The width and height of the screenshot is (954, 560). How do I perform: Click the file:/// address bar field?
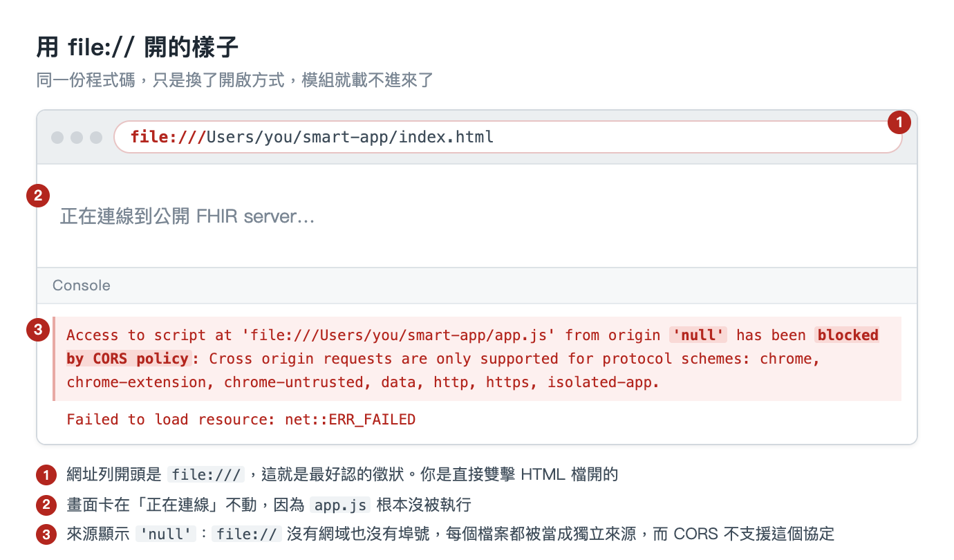pyautogui.click(x=508, y=137)
